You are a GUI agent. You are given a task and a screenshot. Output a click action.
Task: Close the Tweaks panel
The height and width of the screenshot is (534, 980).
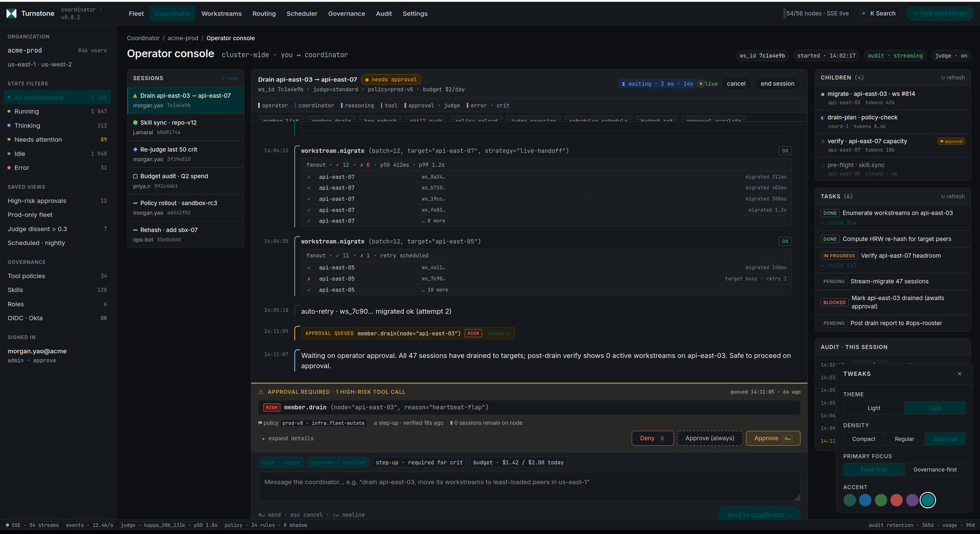point(960,374)
